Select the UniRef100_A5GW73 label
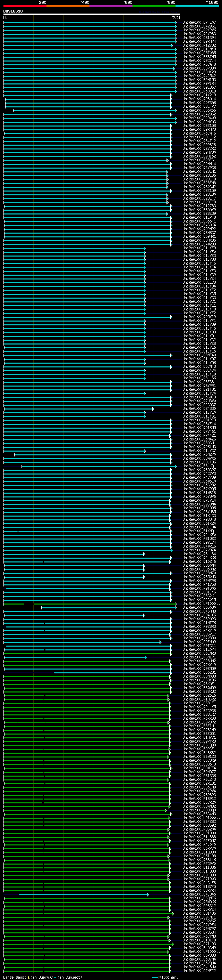 (x=199, y=397)
